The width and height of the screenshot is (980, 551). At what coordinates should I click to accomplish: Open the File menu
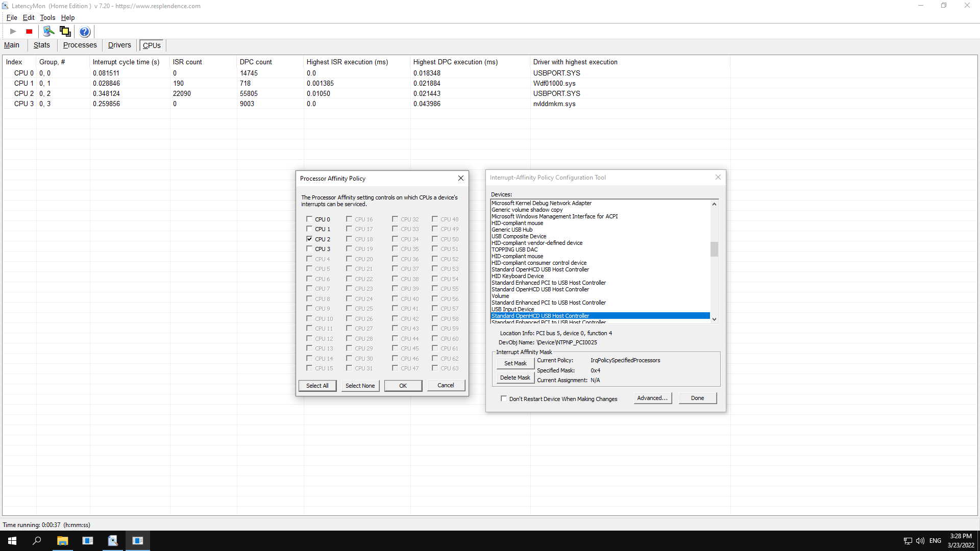tap(12, 17)
